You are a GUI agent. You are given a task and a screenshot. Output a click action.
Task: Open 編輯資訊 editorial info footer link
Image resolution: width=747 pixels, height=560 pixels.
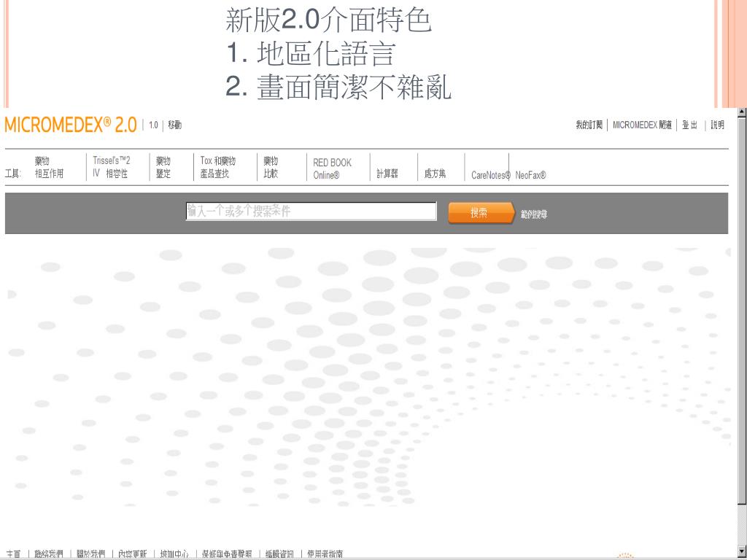[x=279, y=554]
